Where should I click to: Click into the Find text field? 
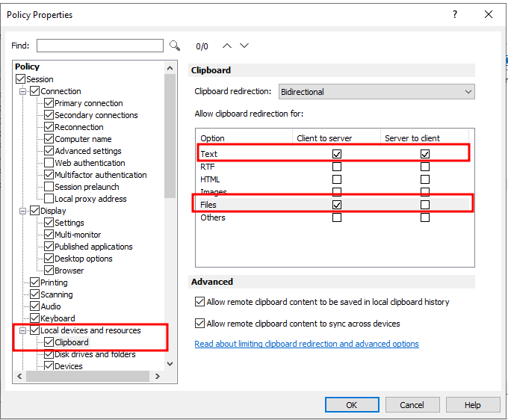[99, 46]
